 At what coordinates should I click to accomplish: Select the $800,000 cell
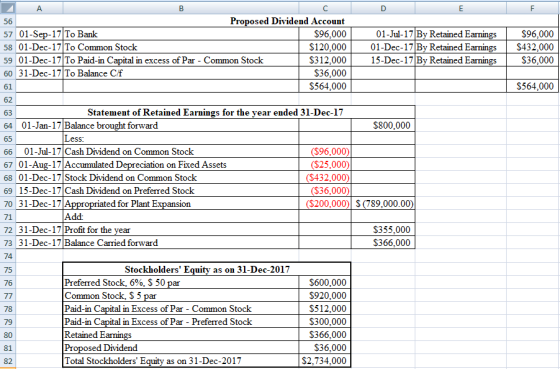pos(383,126)
